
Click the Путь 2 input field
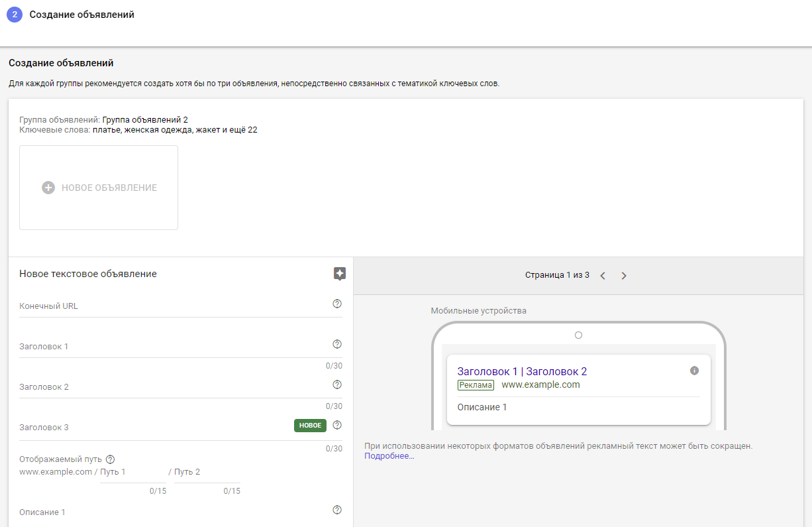point(207,472)
